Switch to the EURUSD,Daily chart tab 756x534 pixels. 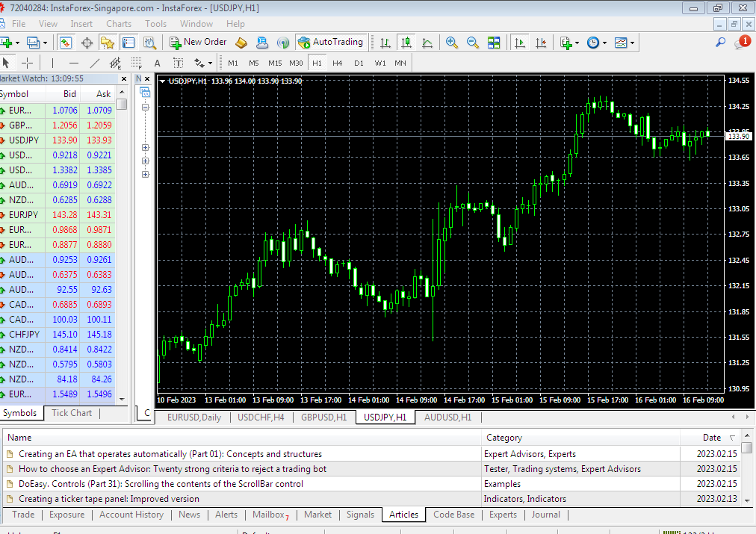click(193, 417)
